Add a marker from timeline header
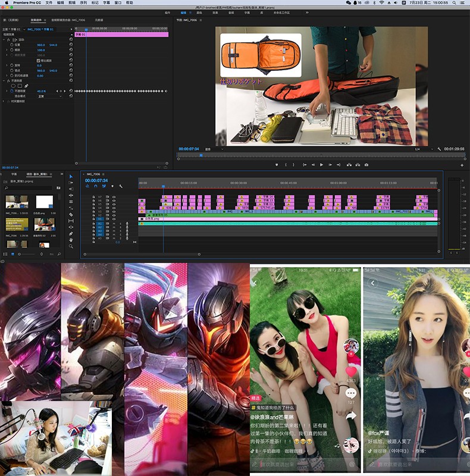 point(112,186)
